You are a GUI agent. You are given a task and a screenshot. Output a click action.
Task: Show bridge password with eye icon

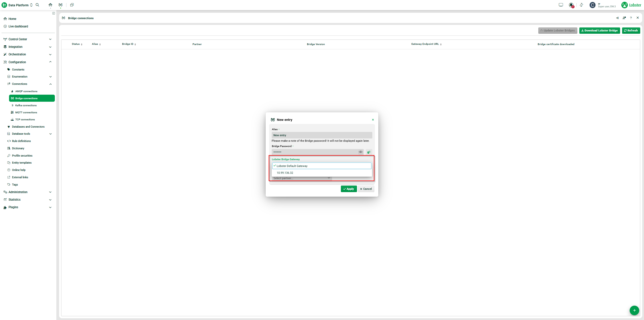tap(360, 152)
